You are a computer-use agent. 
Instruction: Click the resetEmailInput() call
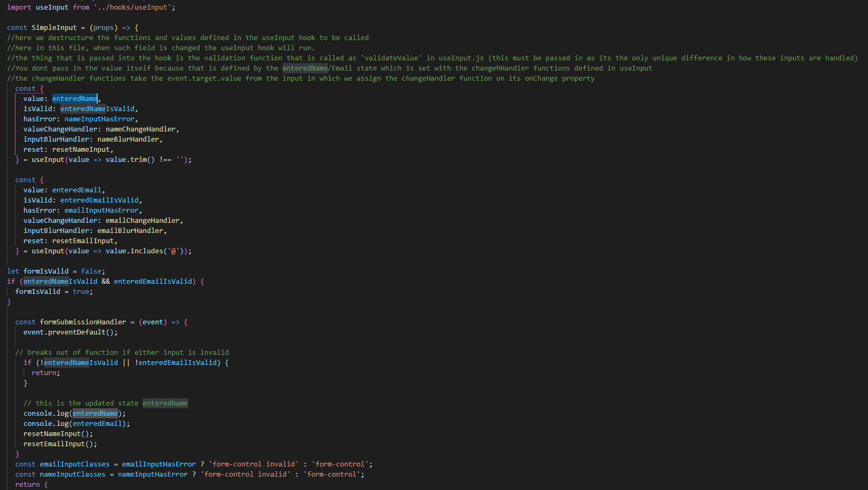click(x=60, y=444)
